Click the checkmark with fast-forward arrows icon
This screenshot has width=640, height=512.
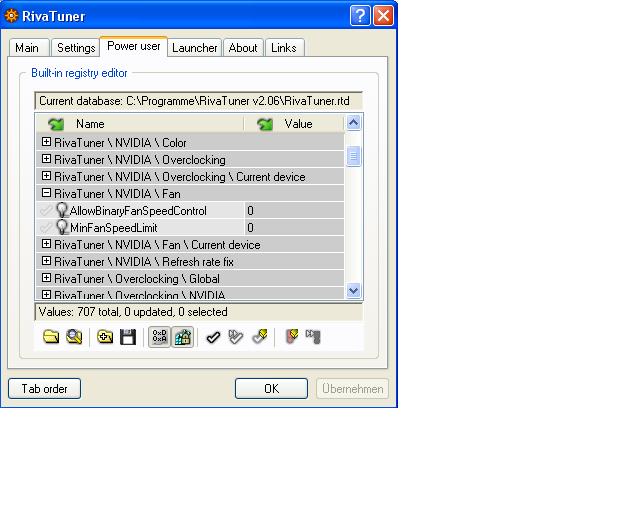pos(236,337)
